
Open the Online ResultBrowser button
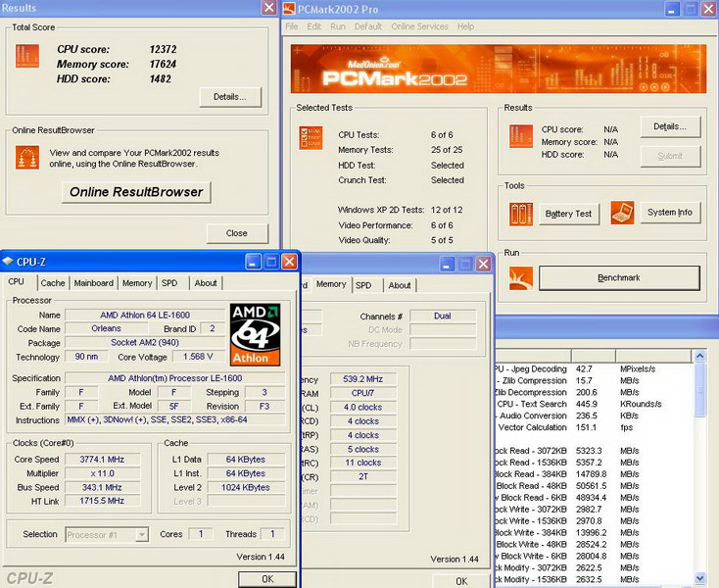136,192
